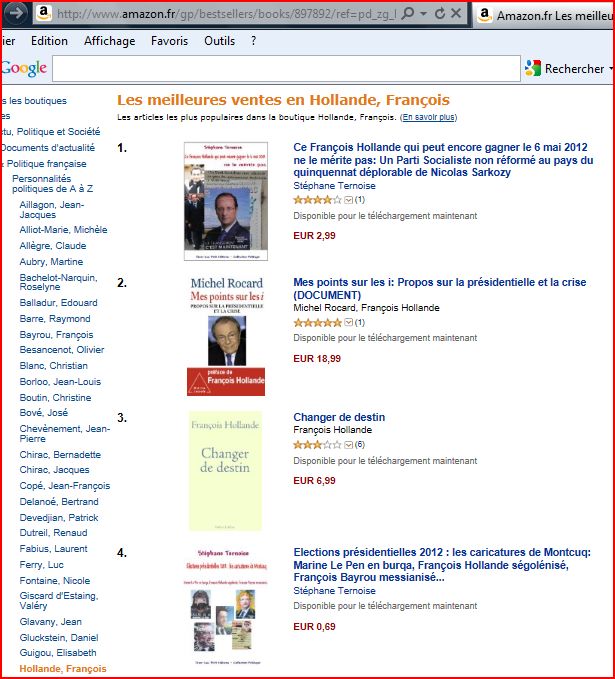The height and width of the screenshot is (679, 615).
Task: Switch to the Amazon.fr Les meilleures tab
Action: (x=544, y=16)
